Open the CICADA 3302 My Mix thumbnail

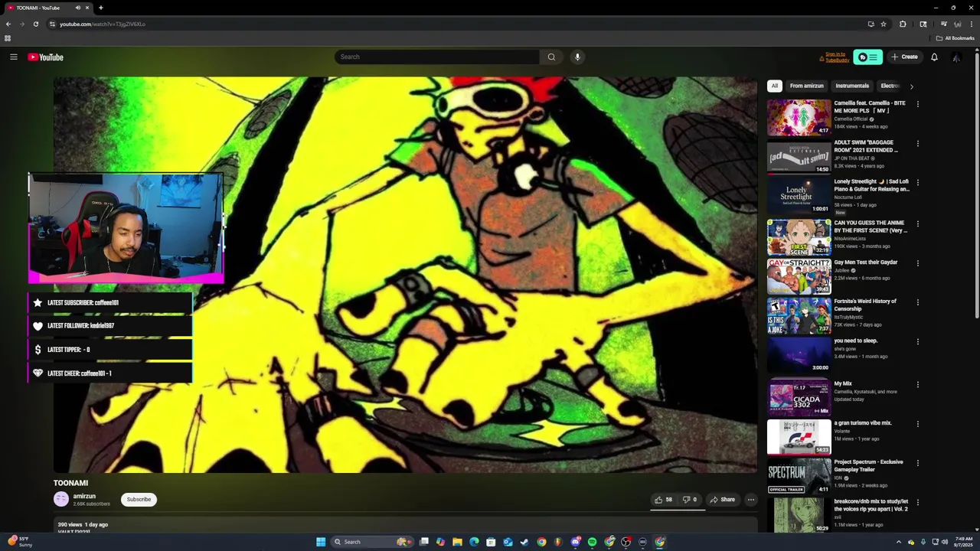[x=799, y=398]
